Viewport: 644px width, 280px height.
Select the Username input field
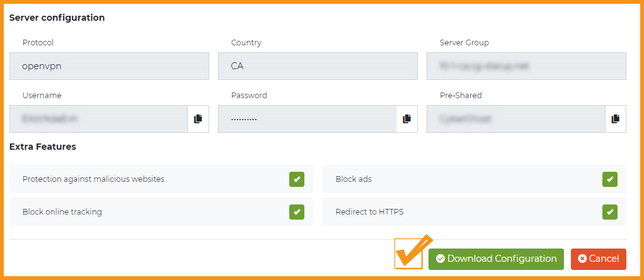click(98, 119)
